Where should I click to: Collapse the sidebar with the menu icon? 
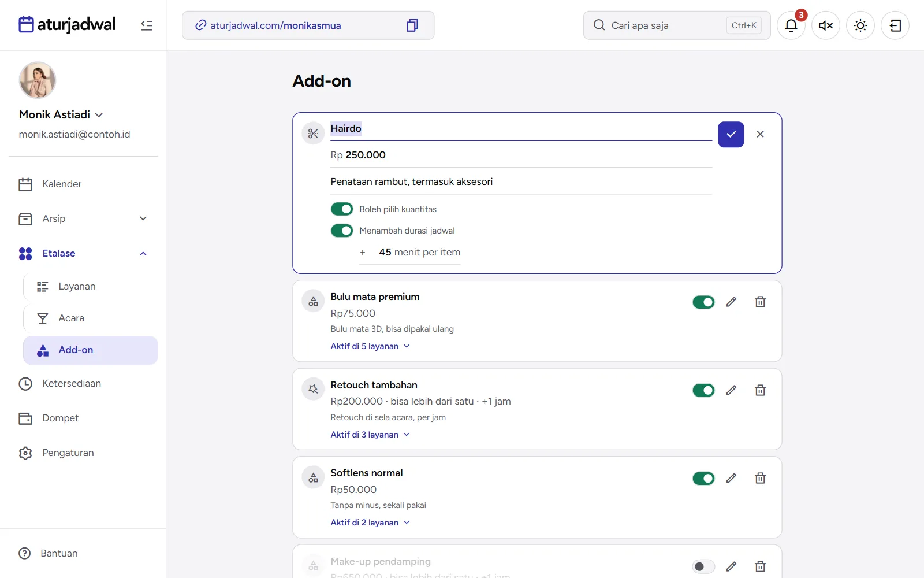(x=147, y=25)
